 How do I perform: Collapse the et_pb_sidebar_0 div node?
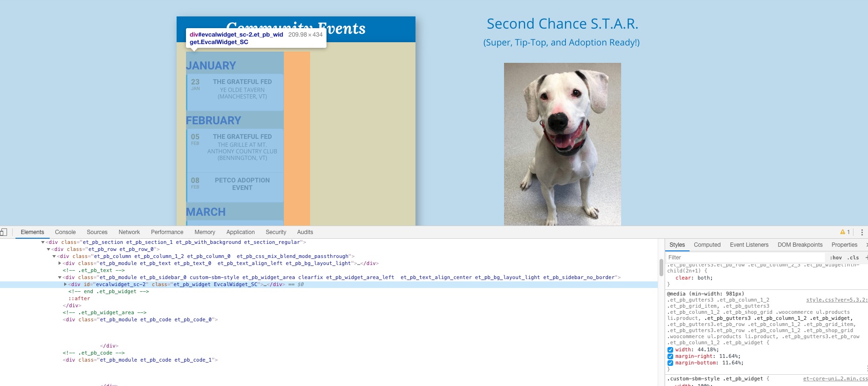point(59,278)
